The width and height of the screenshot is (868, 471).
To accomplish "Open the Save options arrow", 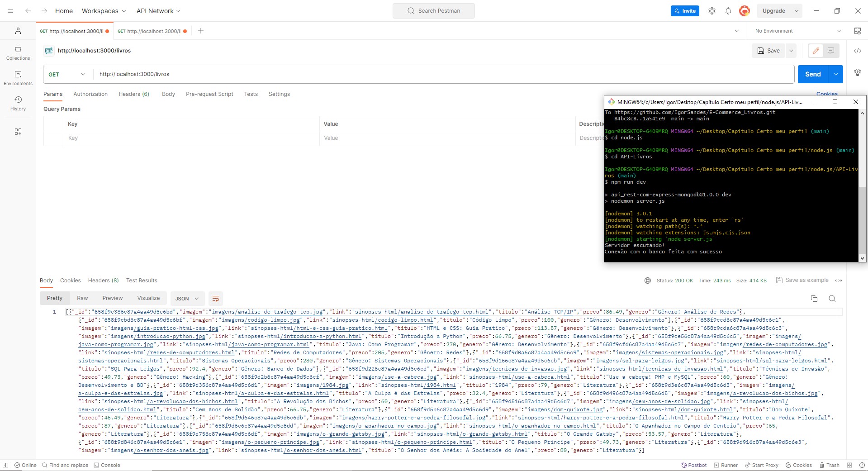I will pyautogui.click(x=791, y=51).
